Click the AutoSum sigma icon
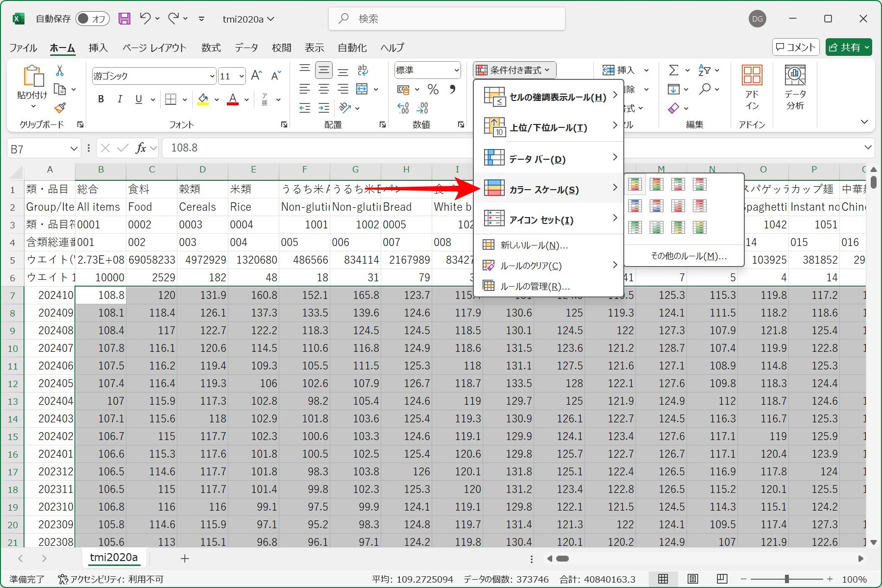Image resolution: width=882 pixels, height=588 pixels. pos(674,71)
